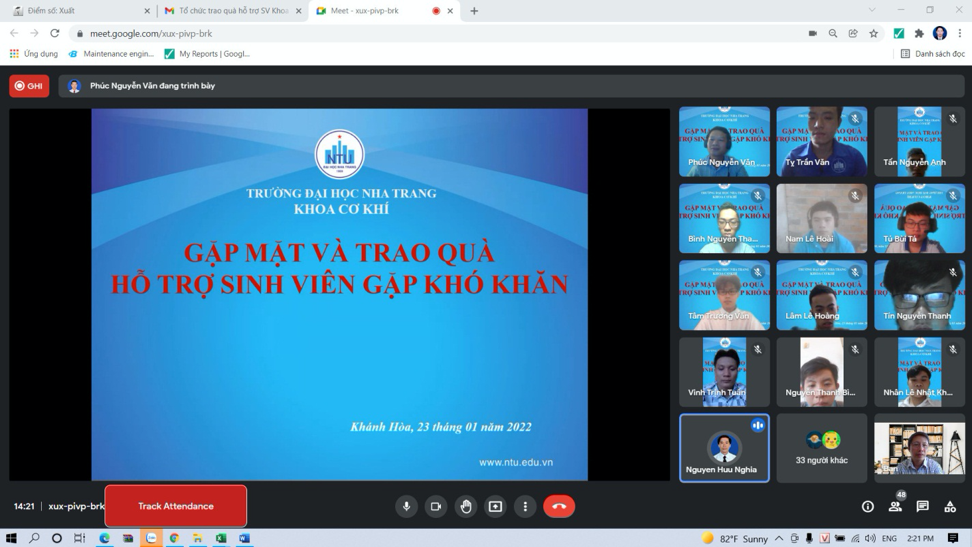Expand the tab search chevron in Chrome

(872, 11)
